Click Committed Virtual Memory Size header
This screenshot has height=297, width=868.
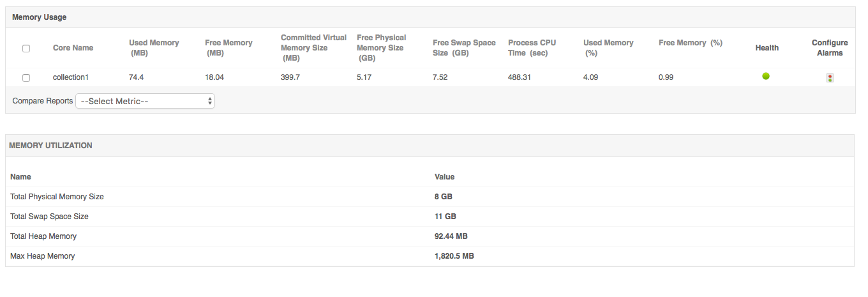tap(313, 48)
